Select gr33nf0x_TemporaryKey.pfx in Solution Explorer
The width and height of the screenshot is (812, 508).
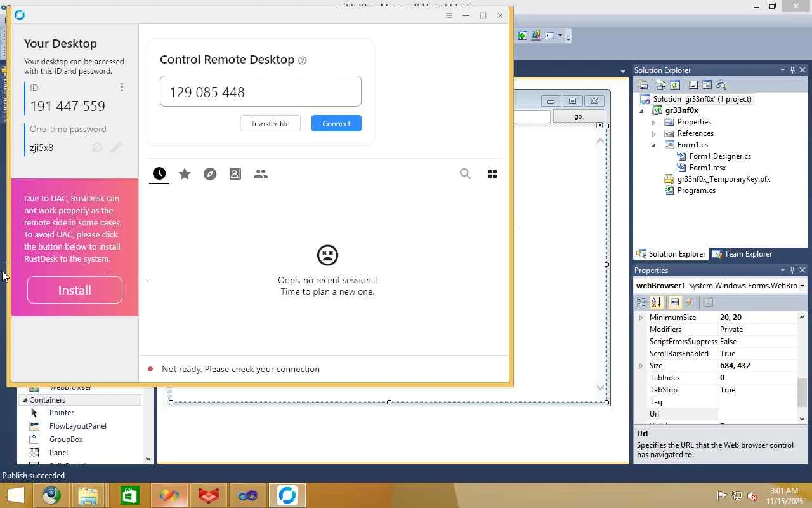tap(724, 179)
